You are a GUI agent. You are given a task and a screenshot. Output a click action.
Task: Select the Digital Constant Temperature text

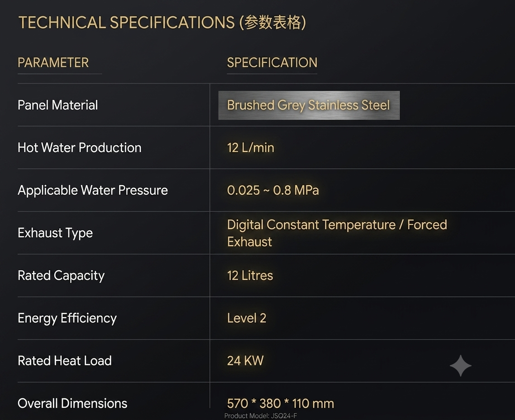pyautogui.click(x=311, y=224)
